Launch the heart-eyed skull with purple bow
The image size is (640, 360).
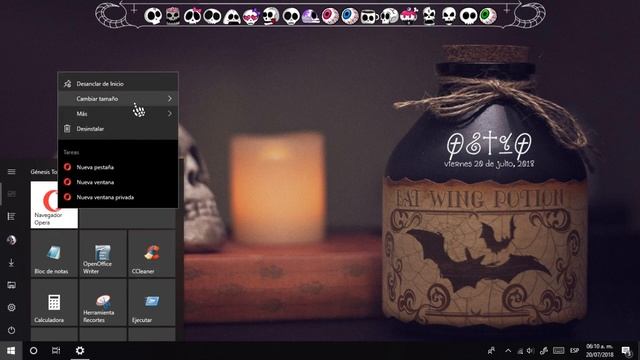(251, 17)
